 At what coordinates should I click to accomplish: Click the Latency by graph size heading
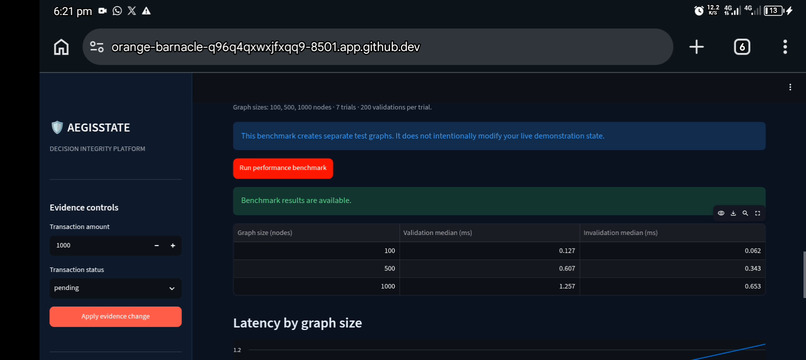point(298,323)
